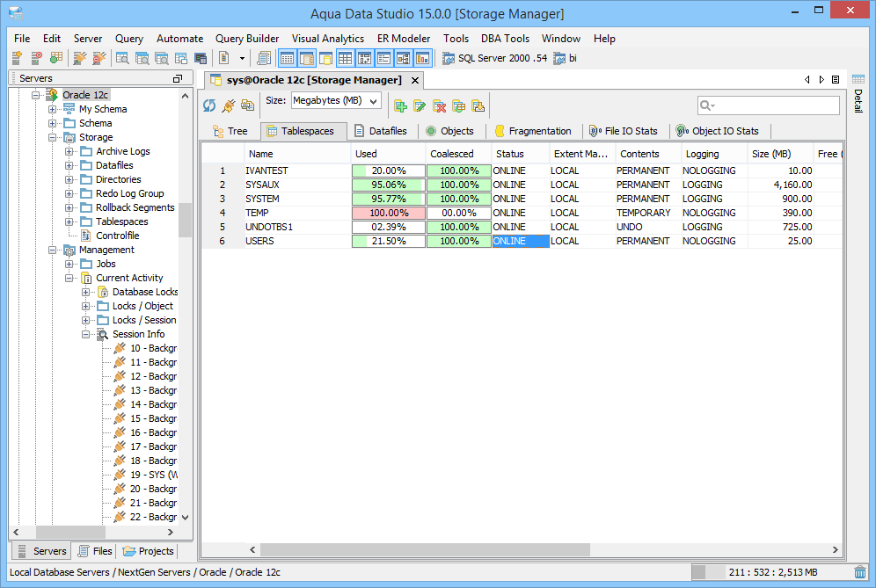Sort by the Size (MB) column header

(780, 154)
